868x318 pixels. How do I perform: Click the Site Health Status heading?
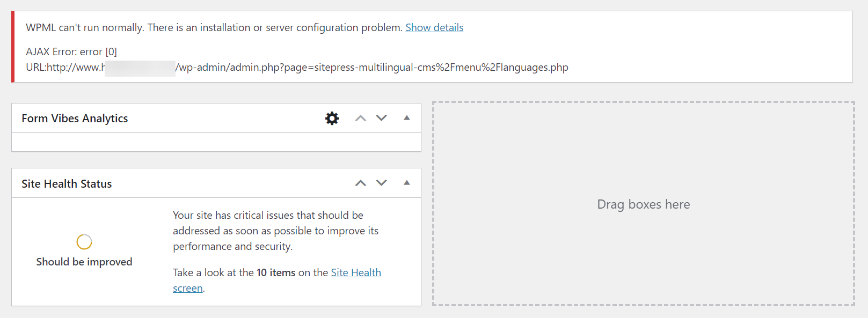(67, 184)
